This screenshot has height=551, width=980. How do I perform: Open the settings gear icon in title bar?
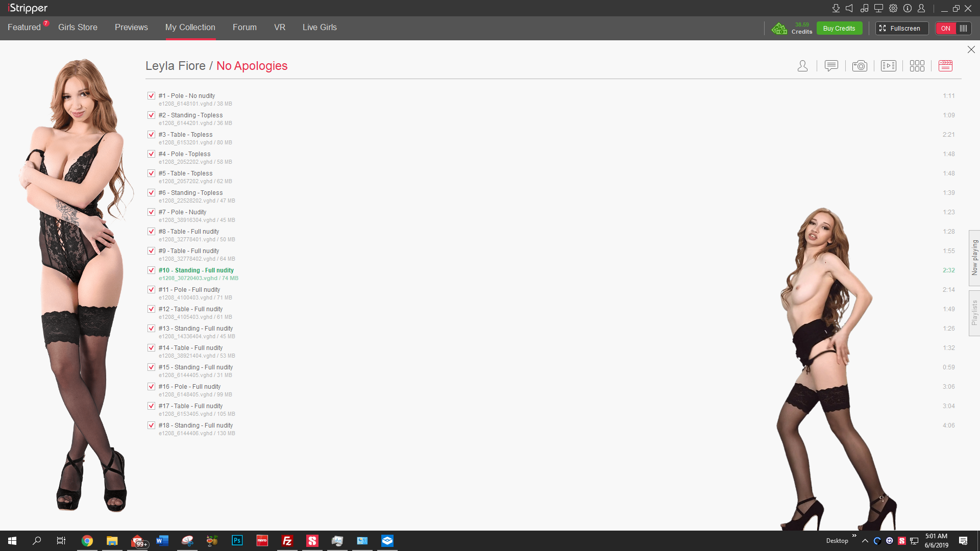tap(893, 8)
